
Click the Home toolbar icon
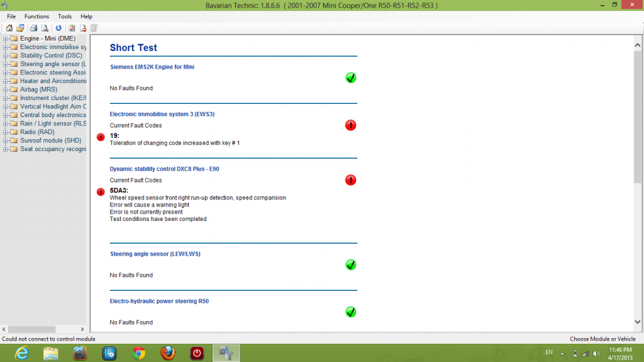pos(9,28)
